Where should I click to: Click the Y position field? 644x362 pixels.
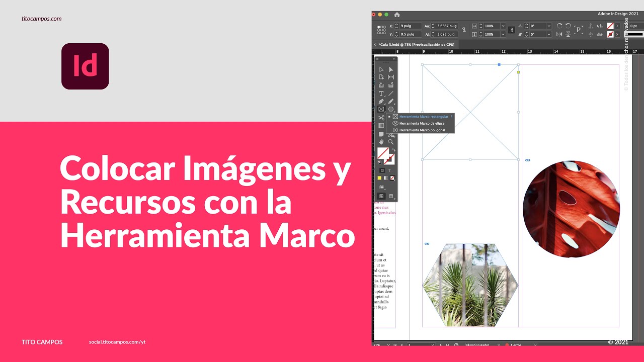[x=411, y=34]
